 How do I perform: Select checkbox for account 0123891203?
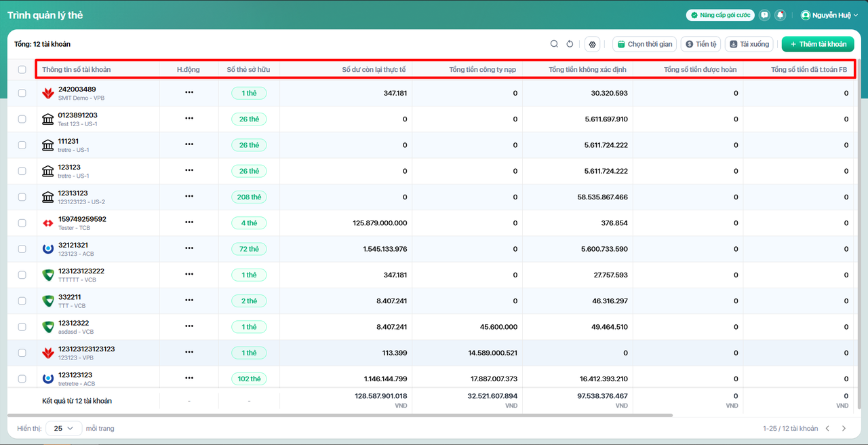tap(22, 119)
